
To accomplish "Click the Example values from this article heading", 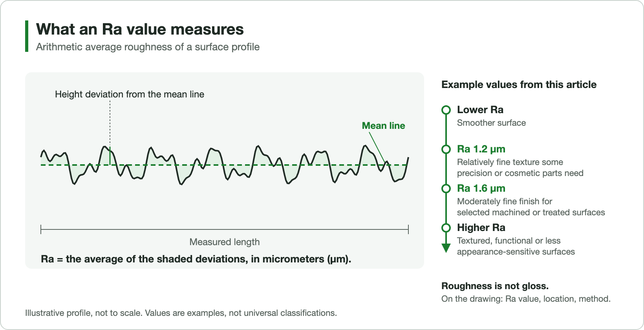I will pyautogui.click(x=519, y=84).
